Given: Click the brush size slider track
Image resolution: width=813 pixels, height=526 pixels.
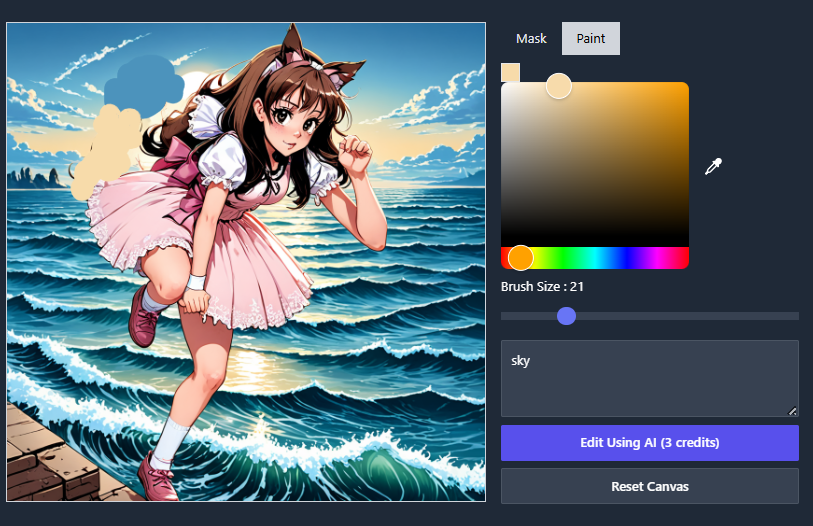Looking at the screenshot, I should pyautogui.click(x=650, y=316).
